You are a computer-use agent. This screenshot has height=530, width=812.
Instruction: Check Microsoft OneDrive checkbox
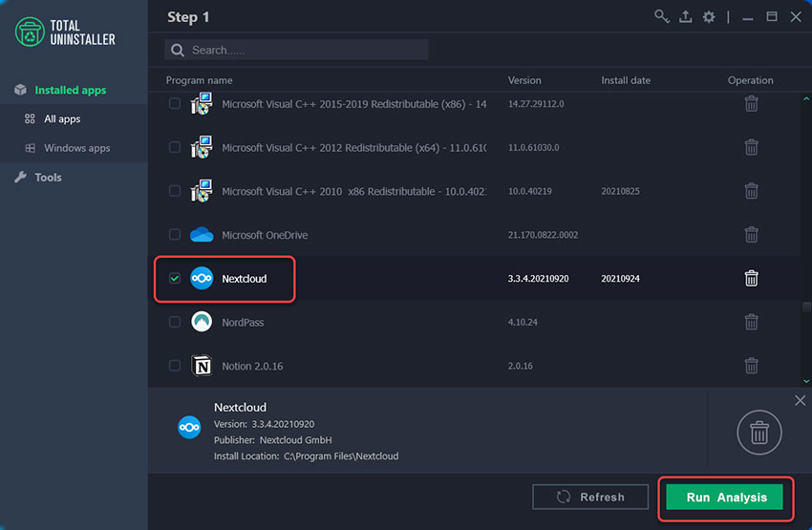(x=175, y=235)
